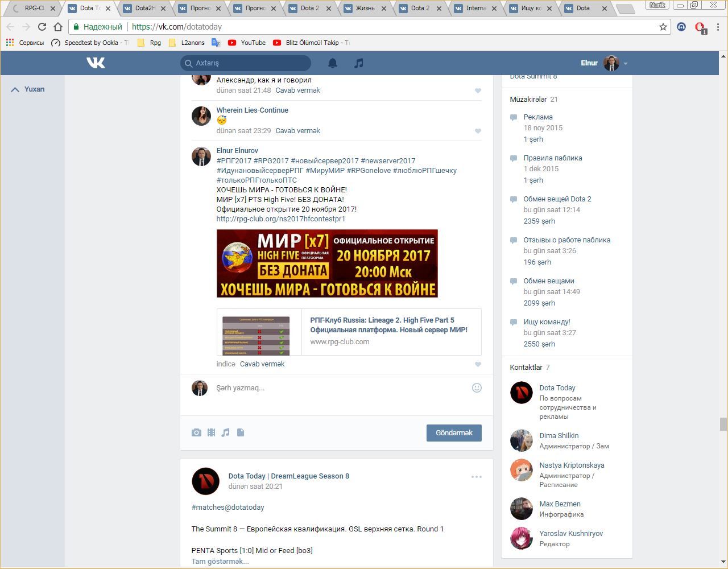The height and width of the screenshot is (569, 728).
Task: Expand post with Tam göstərmək
Action: point(220,561)
